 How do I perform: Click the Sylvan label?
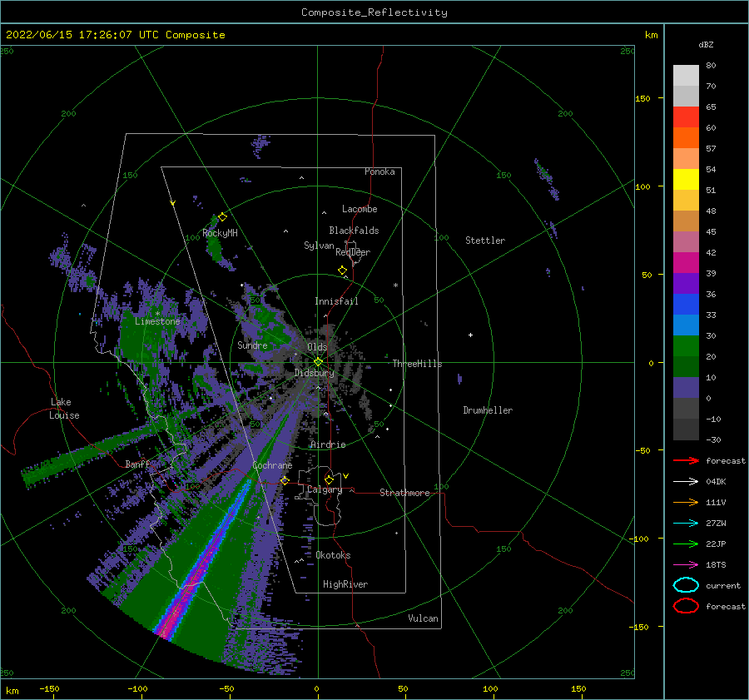click(x=319, y=246)
